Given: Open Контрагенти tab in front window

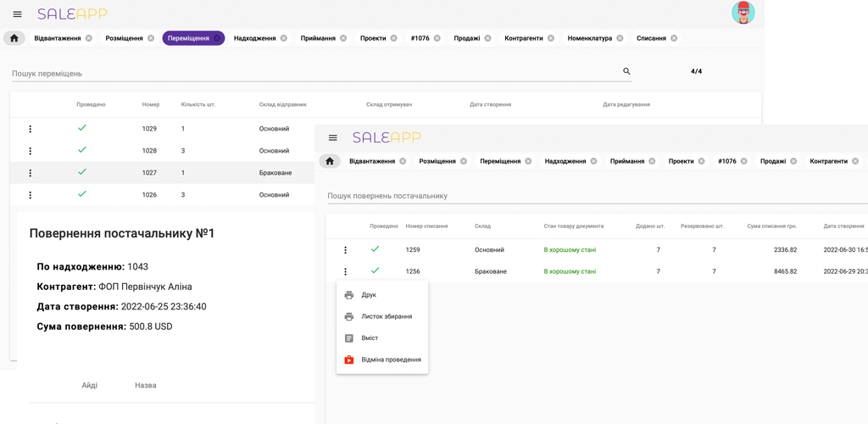Looking at the screenshot, I should 829,161.
